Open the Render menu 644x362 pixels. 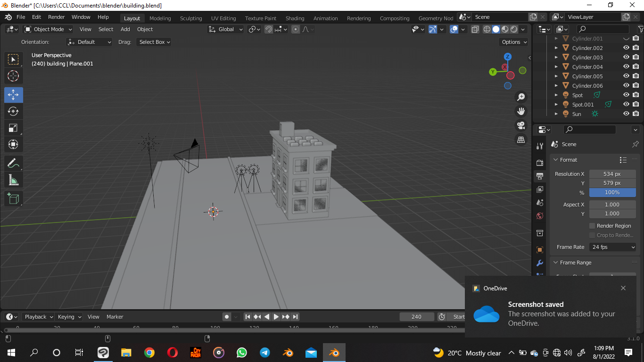pos(57,17)
